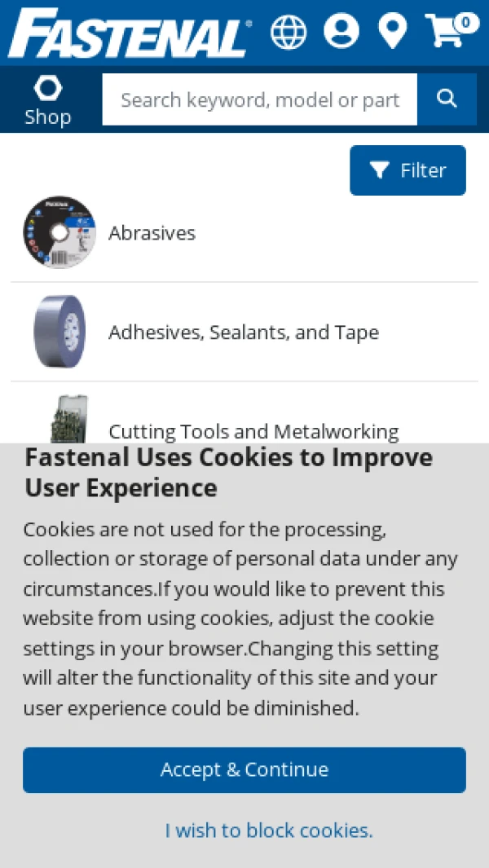
Task: Click the Fastenal logo
Action: pos(130,33)
